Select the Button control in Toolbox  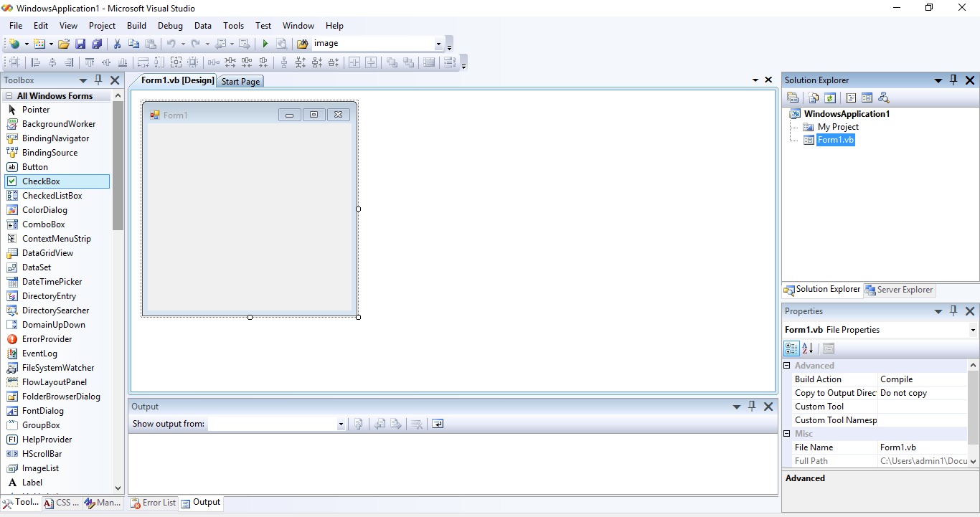click(57, 167)
